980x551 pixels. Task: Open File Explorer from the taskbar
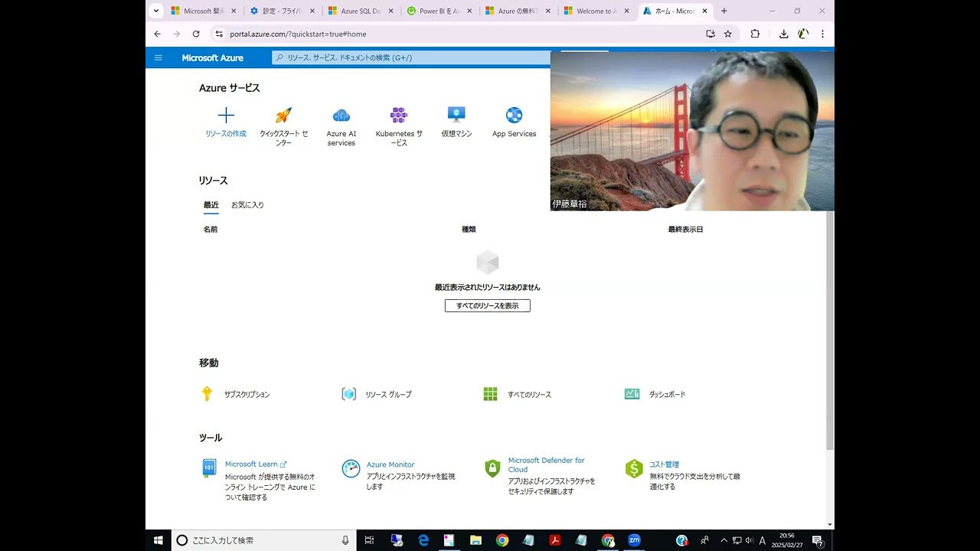(x=475, y=540)
